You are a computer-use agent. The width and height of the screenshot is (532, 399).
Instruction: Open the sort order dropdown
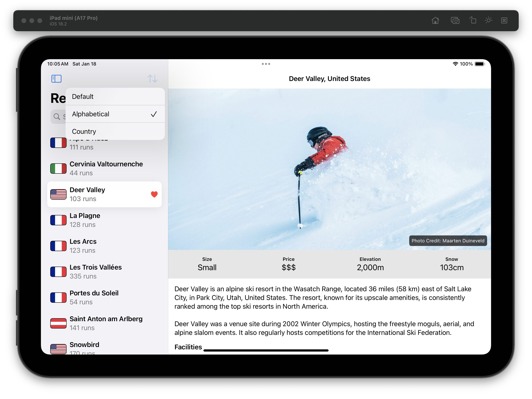152,78
